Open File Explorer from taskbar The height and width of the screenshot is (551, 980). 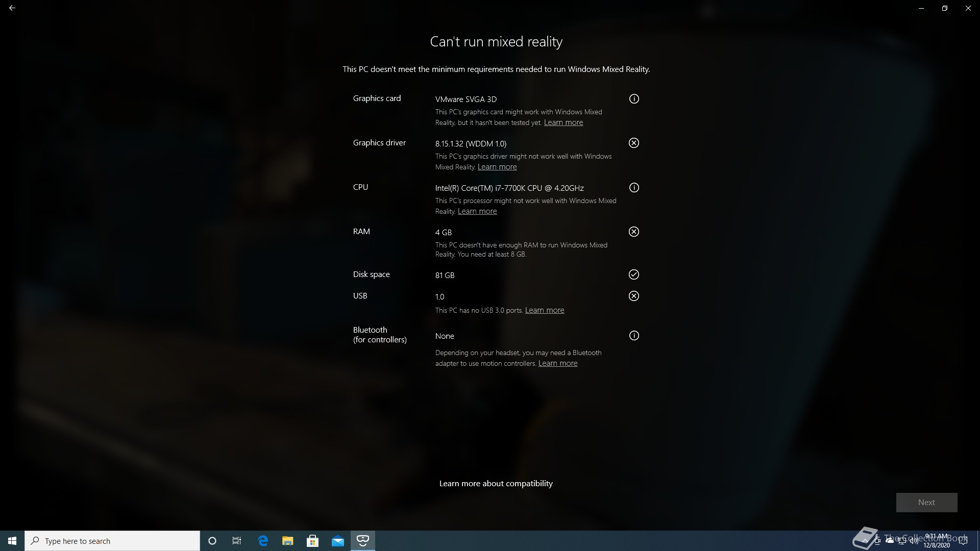[288, 541]
